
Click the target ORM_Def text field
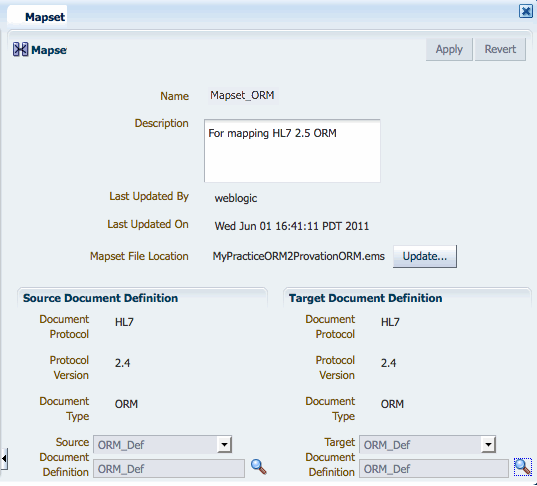434,469
